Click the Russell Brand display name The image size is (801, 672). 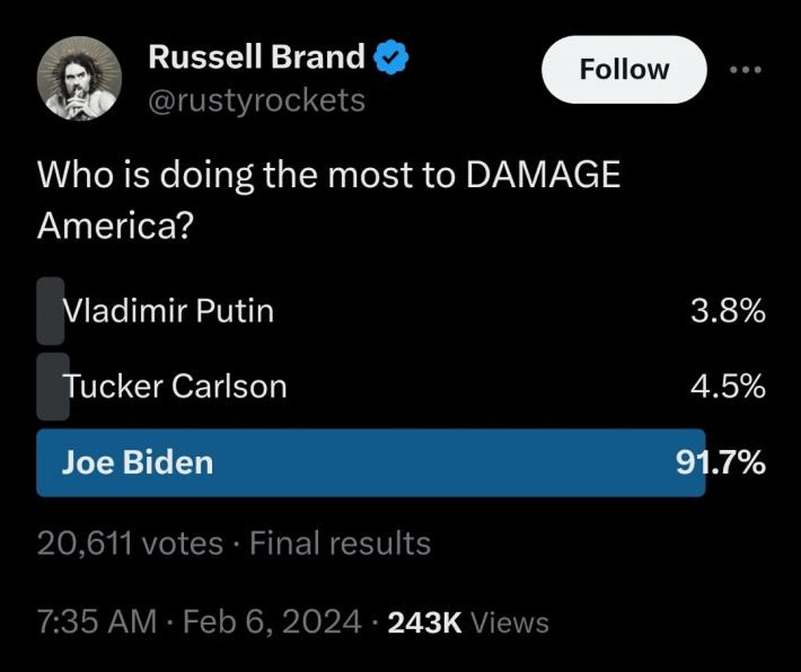tap(257, 57)
